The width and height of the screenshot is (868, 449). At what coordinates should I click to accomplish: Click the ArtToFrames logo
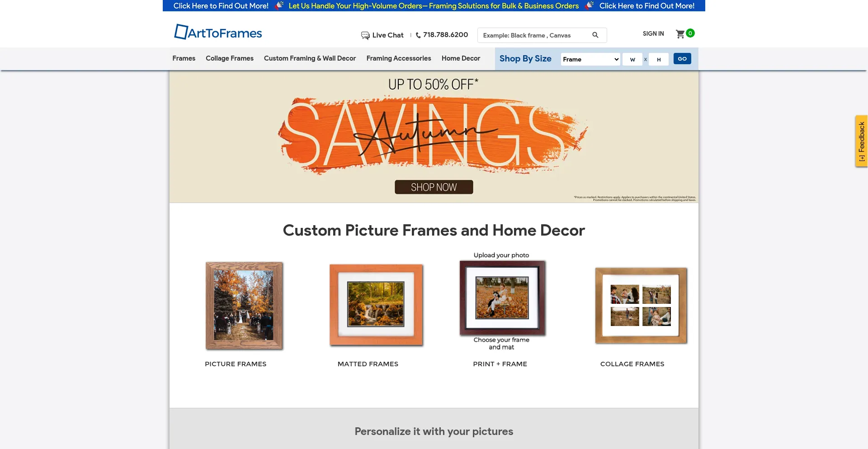click(218, 32)
